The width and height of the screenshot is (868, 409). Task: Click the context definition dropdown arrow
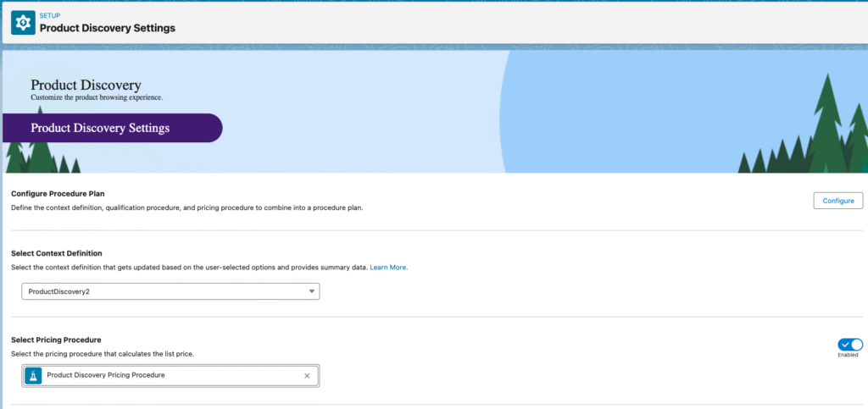click(310, 291)
